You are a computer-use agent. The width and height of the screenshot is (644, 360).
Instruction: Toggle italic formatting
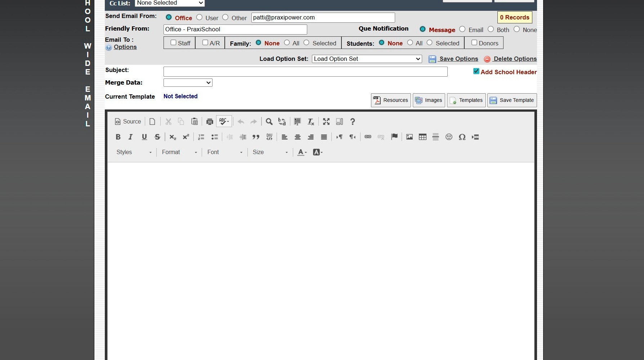pyautogui.click(x=130, y=137)
